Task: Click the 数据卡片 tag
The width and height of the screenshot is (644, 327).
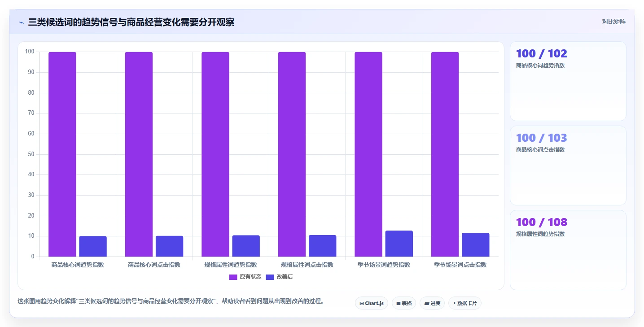Action: [464, 303]
